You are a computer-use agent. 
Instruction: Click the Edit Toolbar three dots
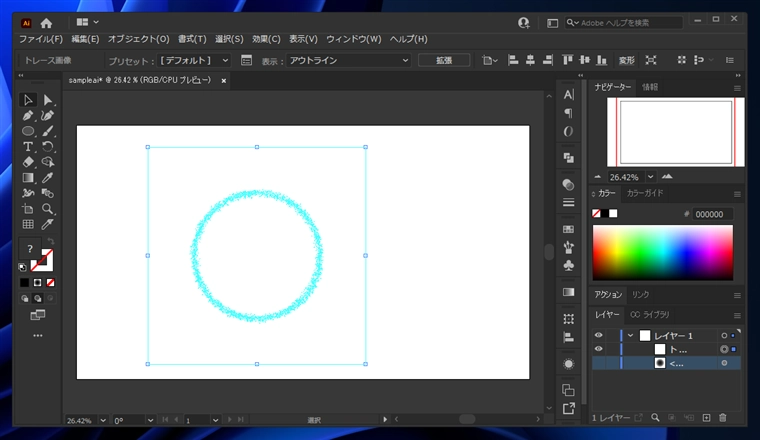coord(38,335)
